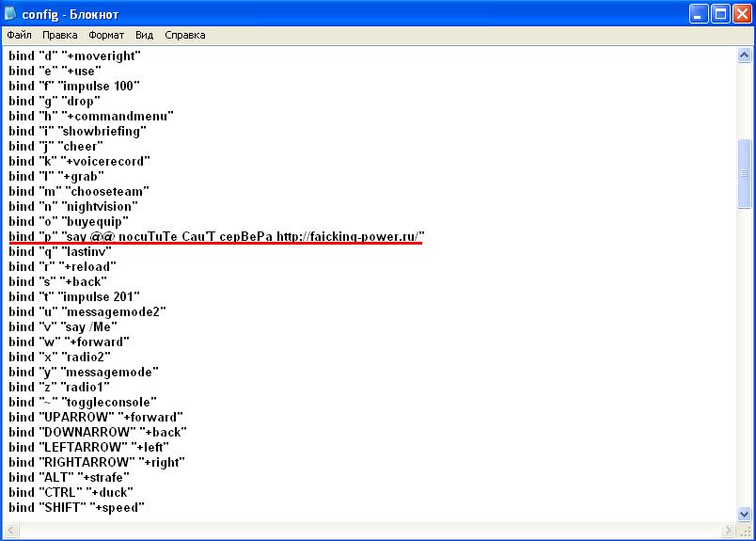Open the Вид menu
Viewport: 756px width, 541px height.
point(144,35)
